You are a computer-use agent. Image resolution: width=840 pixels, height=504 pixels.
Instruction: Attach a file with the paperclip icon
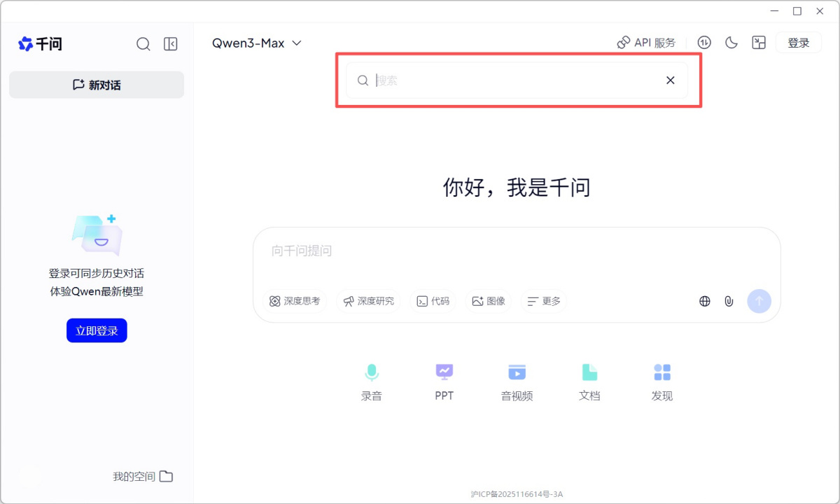click(x=729, y=301)
